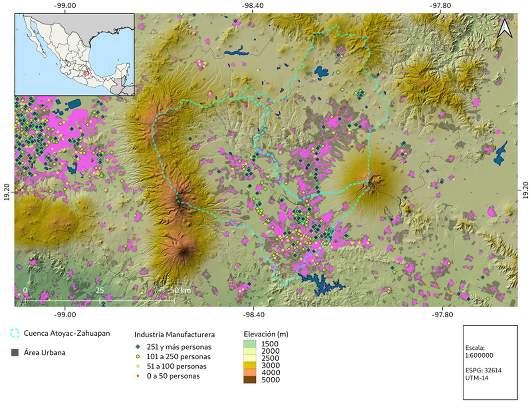Click the 'Industria Manufacturera' legend heading
Screen dimensions: 532x411
[175, 334]
